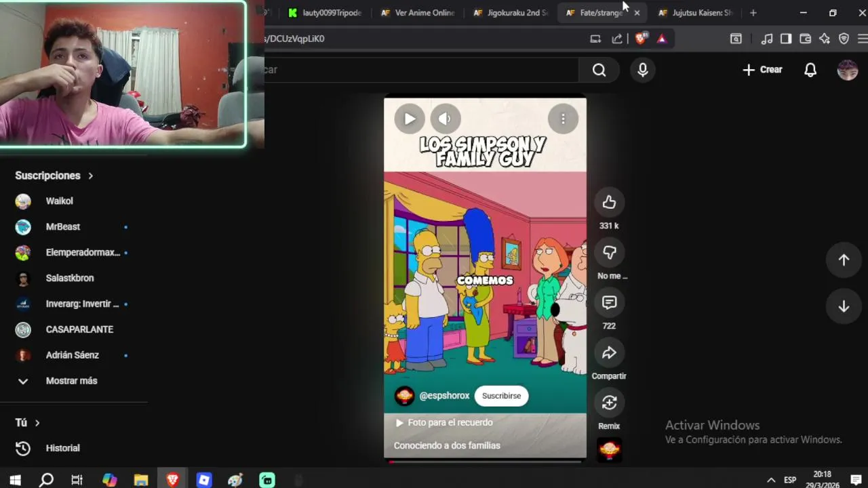
Task: Open the browser hamburger menu
Action: tap(863, 39)
